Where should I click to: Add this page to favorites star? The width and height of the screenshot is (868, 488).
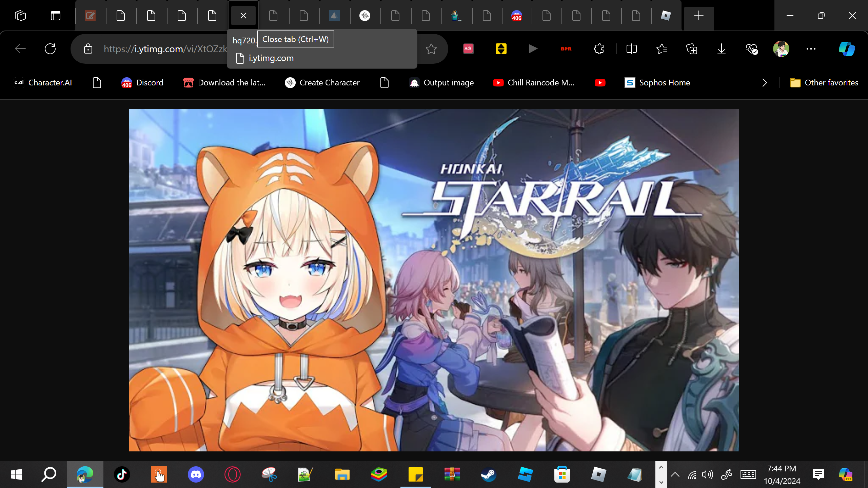431,49
